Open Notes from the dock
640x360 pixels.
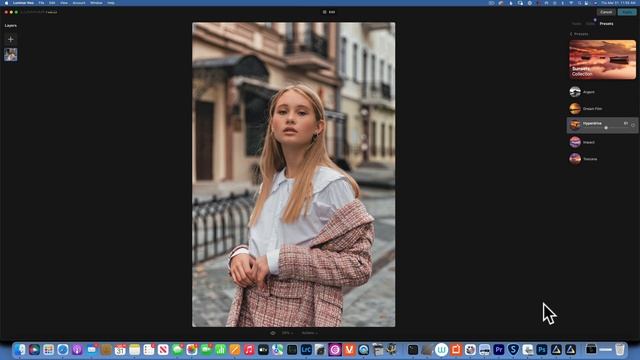(135, 350)
